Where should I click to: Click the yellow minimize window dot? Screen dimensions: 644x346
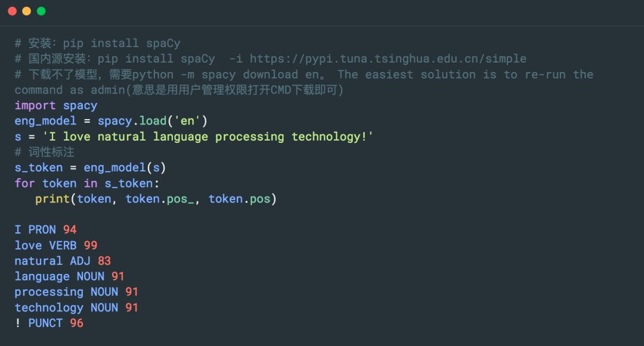tap(26, 11)
